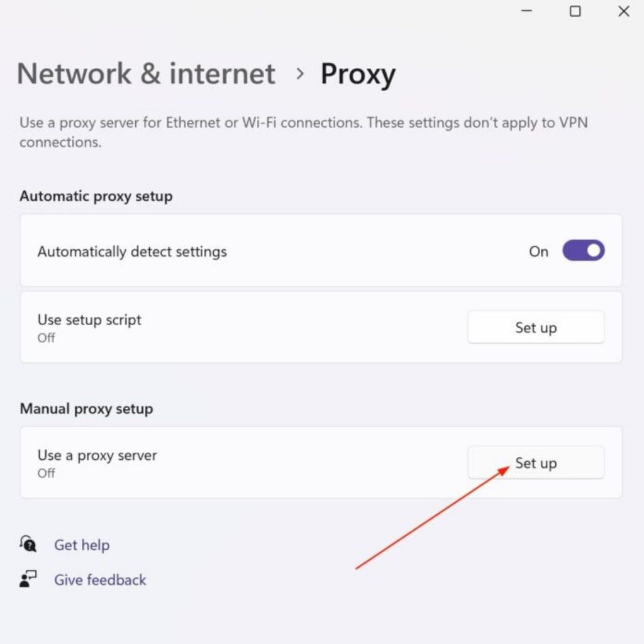644x644 pixels.
Task: Click the Give feedback speech bubble icon
Action: (x=28, y=579)
